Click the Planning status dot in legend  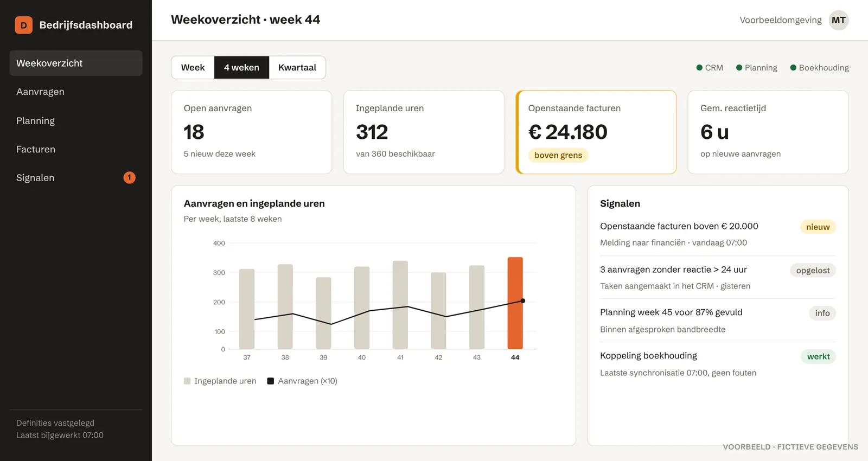pos(739,68)
